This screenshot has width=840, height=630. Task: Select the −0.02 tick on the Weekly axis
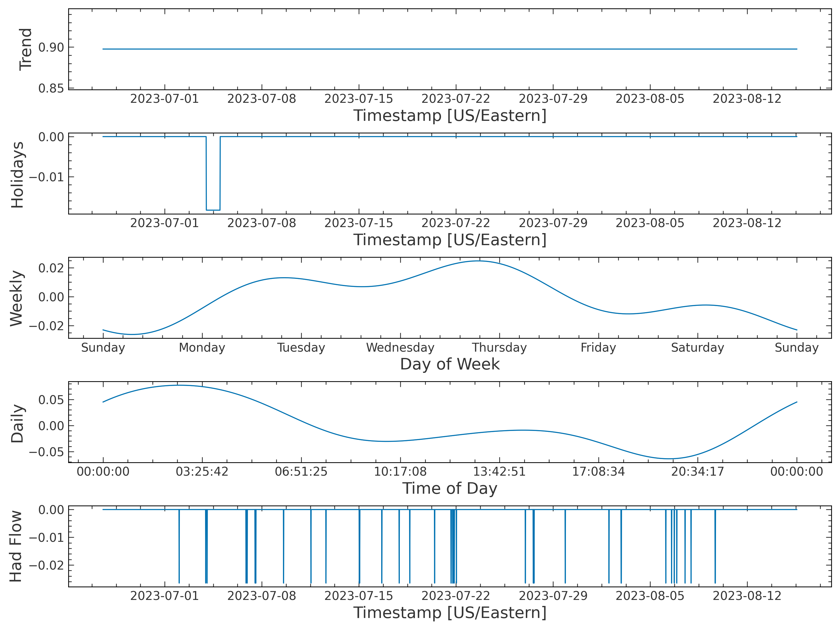tap(47, 326)
